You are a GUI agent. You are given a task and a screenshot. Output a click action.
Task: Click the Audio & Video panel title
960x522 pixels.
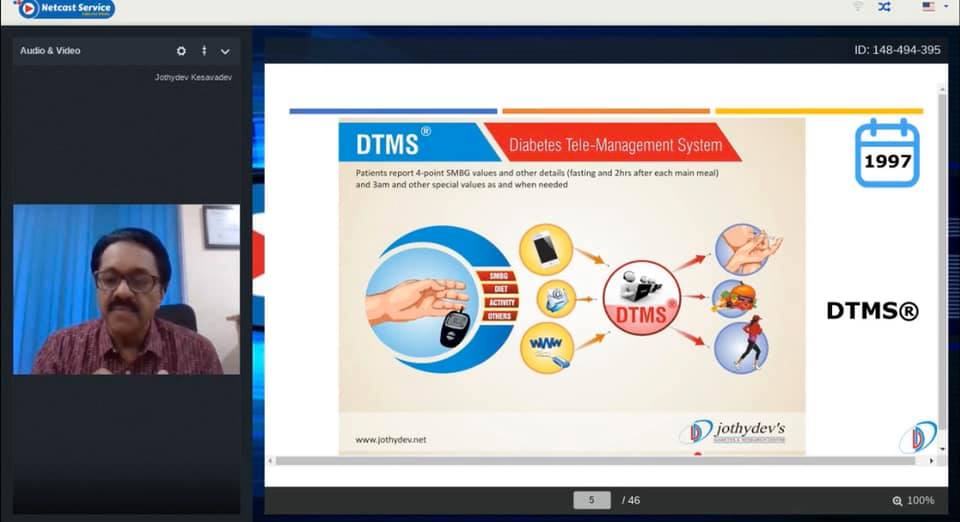[50, 51]
